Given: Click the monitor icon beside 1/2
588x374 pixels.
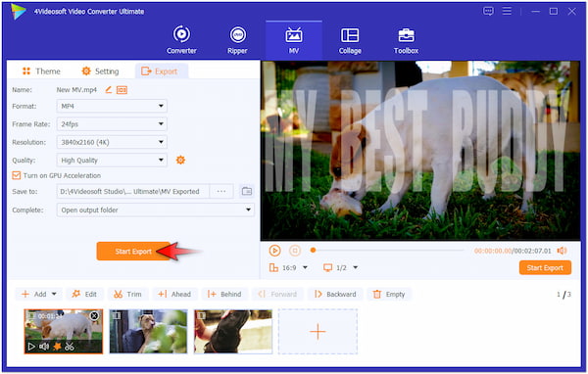Looking at the screenshot, I should tap(327, 267).
